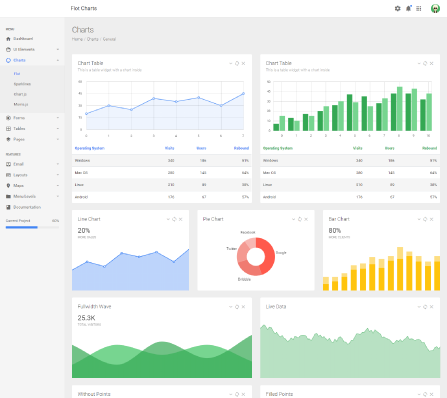Screen dimensions: 447x398
Task: Close the Line Chart widget
Action: [x=180, y=219]
